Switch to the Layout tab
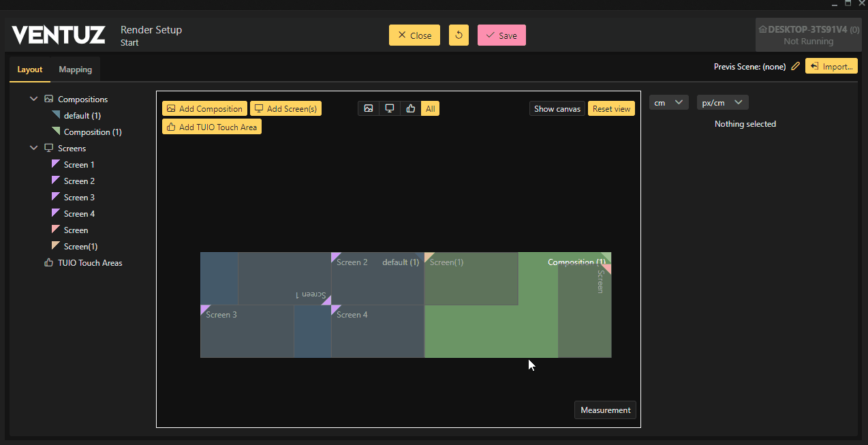 (30, 70)
